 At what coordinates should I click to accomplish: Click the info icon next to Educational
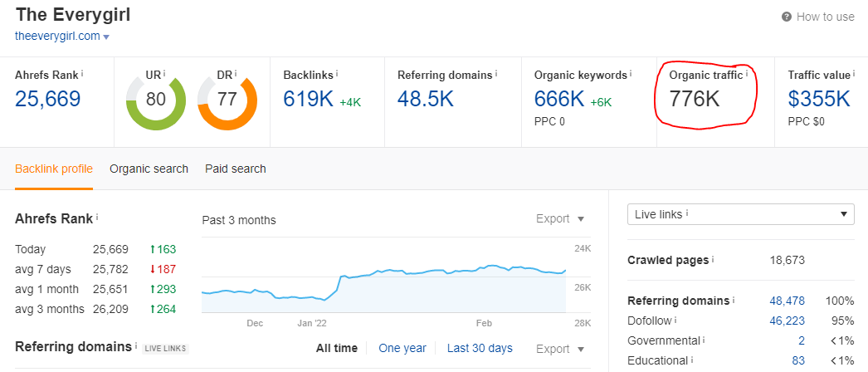pyautogui.click(x=691, y=360)
